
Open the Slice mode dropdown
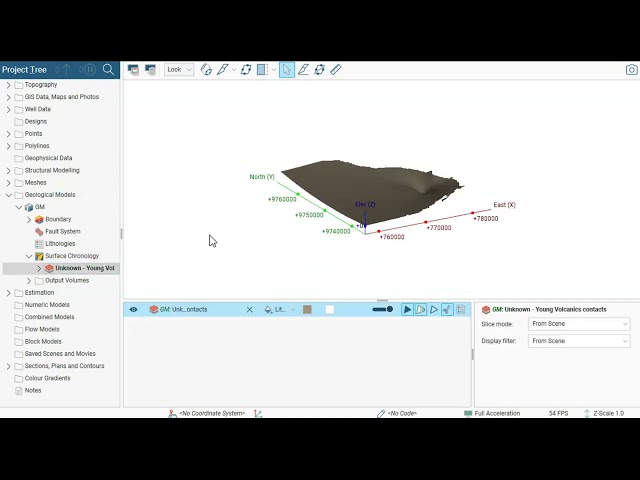tap(579, 324)
